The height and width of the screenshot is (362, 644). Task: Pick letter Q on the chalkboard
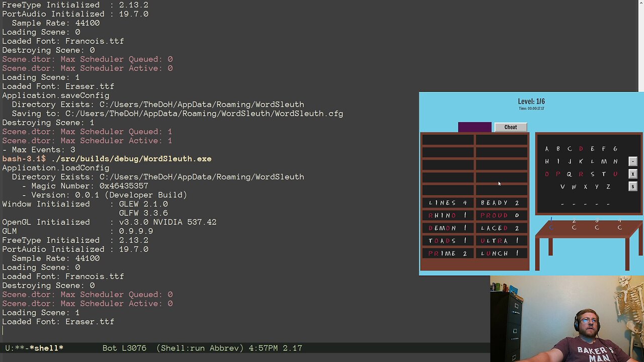point(570,174)
